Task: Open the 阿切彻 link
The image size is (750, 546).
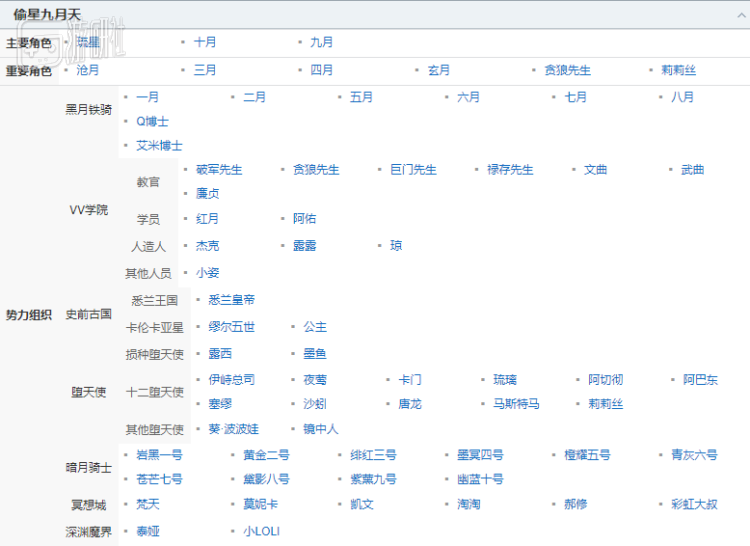Action: [606, 380]
